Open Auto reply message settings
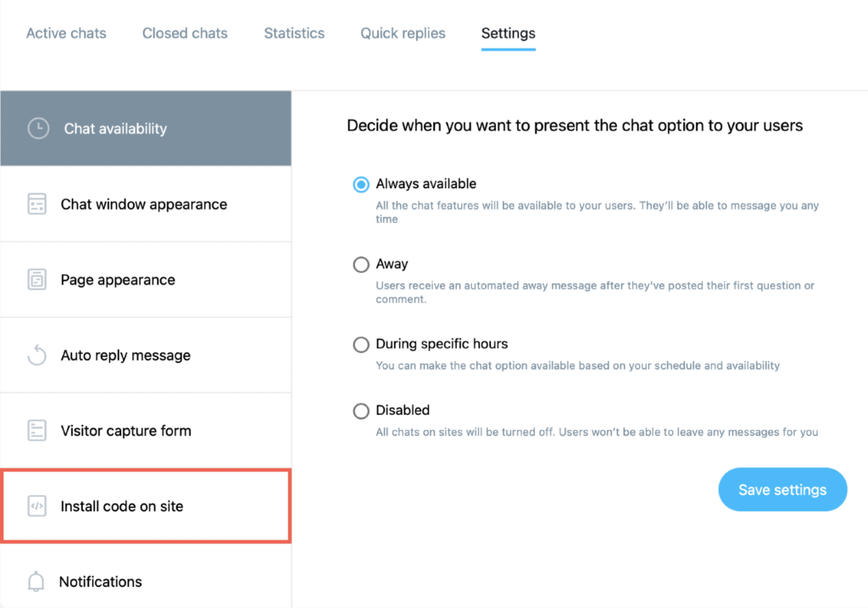This screenshot has height=608, width=868. 146,355
